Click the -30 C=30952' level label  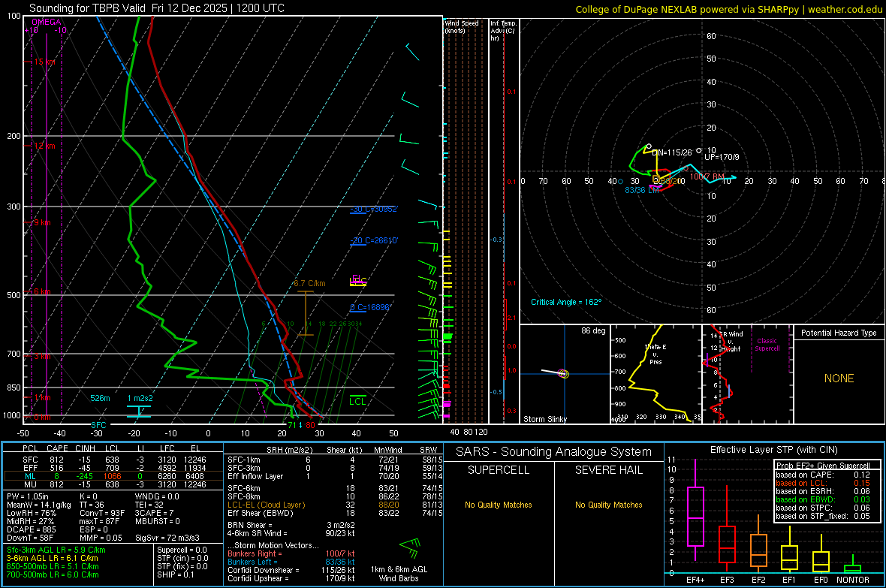(x=374, y=210)
